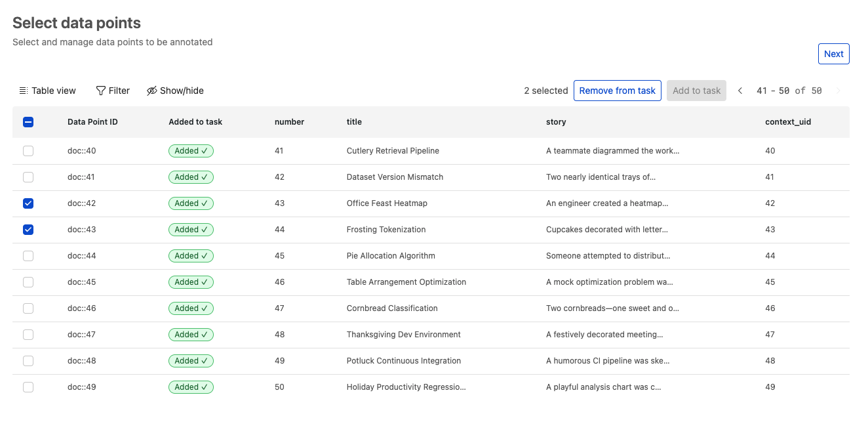Click the Data Point ID column header
The width and height of the screenshot is (868, 439).
pyautogui.click(x=92, y=122)
